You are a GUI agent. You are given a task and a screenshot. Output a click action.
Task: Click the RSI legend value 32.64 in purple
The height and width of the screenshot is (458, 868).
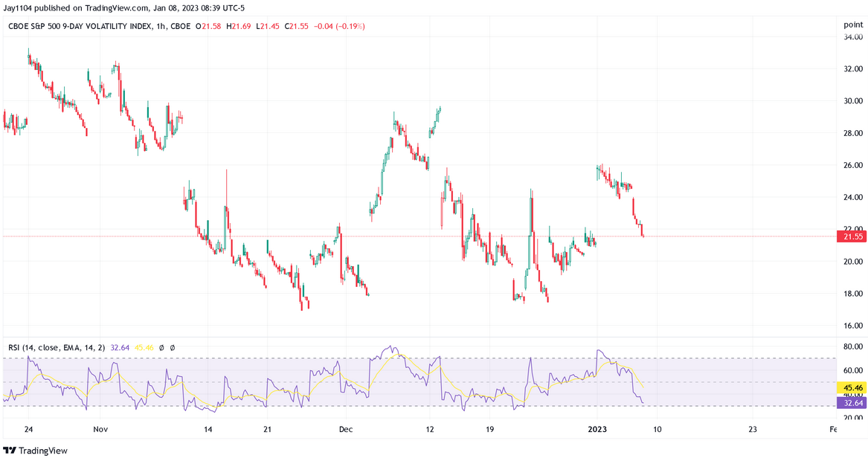pyautogui.click(x=120, y=347)
